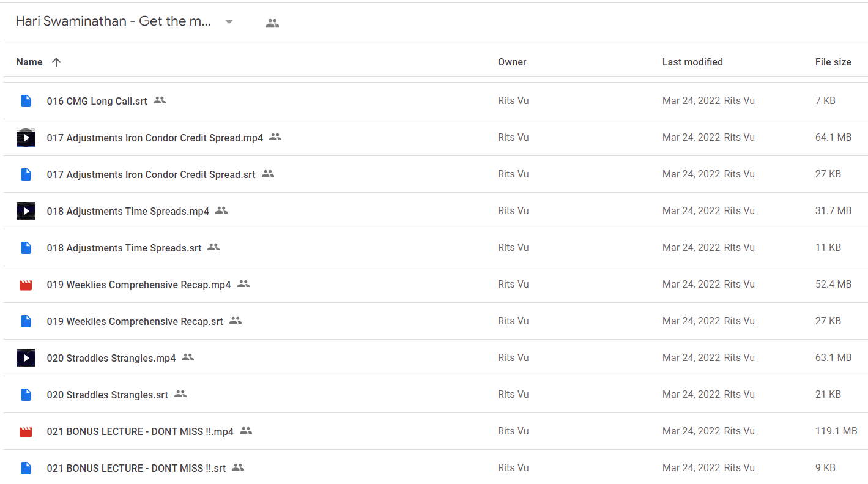Click video thumbnail of 020 Straddles Strangles.mp4
The width and height of the screenshot is (868, 484).
(x=26, y=358)
